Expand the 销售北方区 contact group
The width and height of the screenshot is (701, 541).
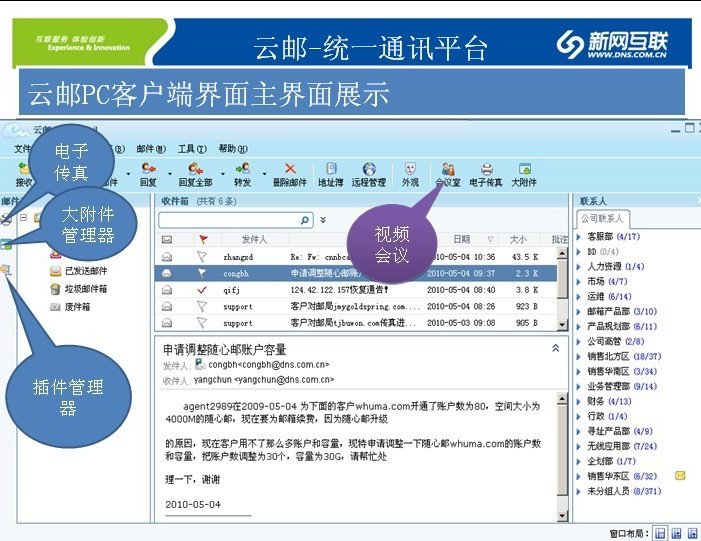click(579, 356)
